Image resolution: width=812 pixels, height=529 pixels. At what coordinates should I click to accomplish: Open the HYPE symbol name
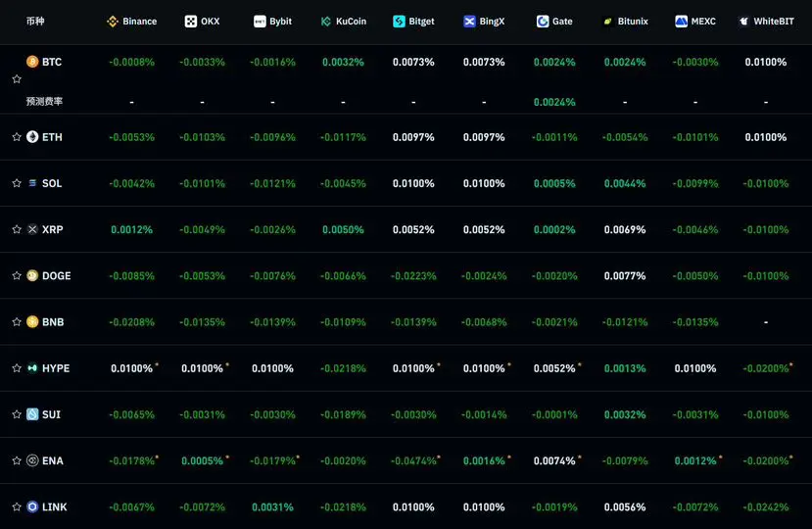coord(56,368)
